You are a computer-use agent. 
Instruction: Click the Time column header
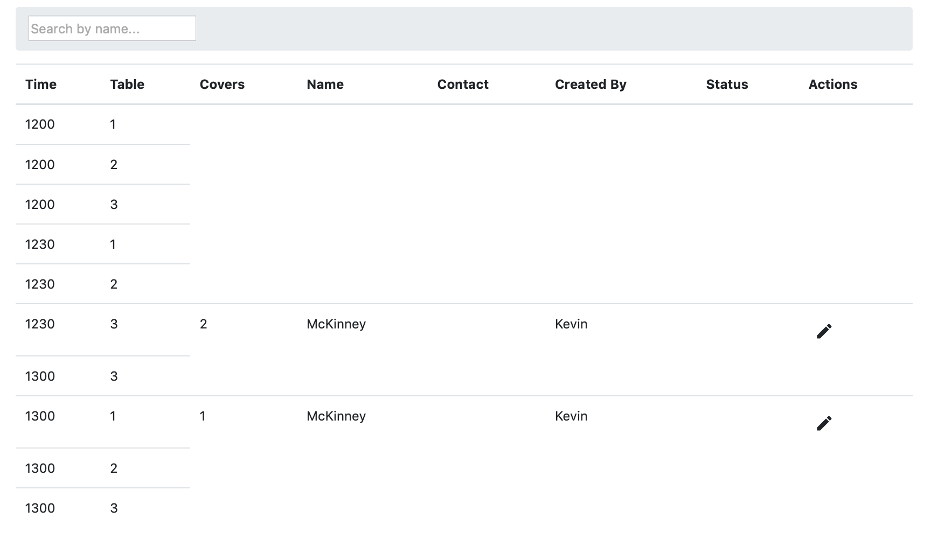pyautogui.click(x=41, y=84)
